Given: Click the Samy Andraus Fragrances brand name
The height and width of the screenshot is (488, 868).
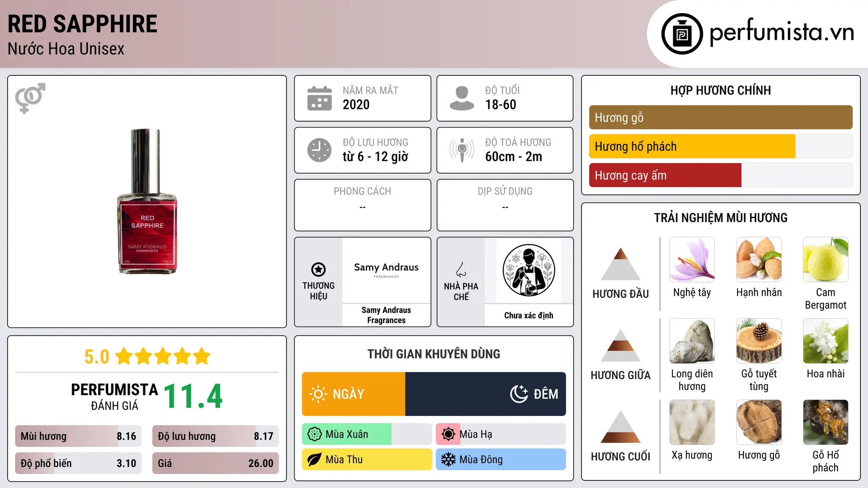Looking at the screenshot, I should (386, 315).
